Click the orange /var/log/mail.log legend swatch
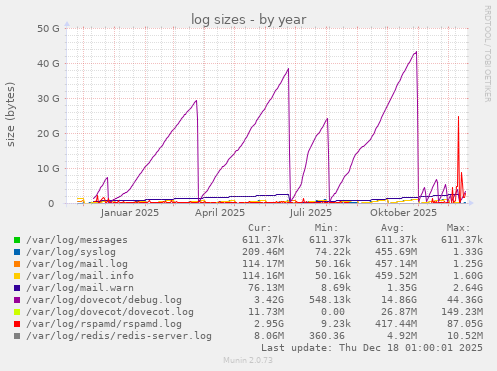497x371 pixels. coord(17,264)
